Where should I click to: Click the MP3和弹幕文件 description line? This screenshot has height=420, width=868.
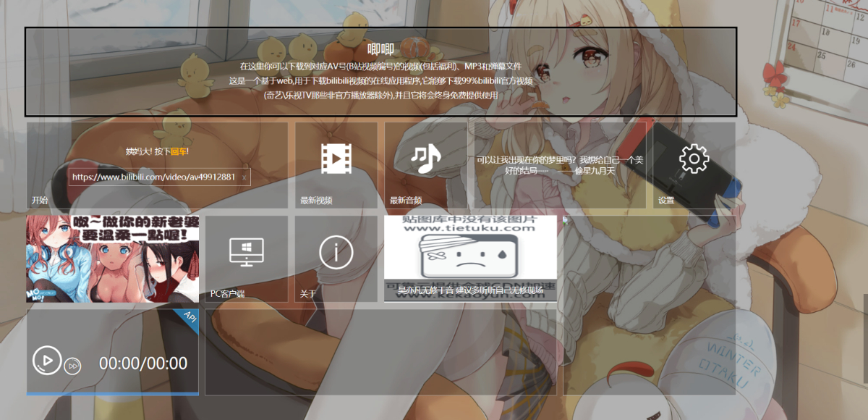[381, 66]
